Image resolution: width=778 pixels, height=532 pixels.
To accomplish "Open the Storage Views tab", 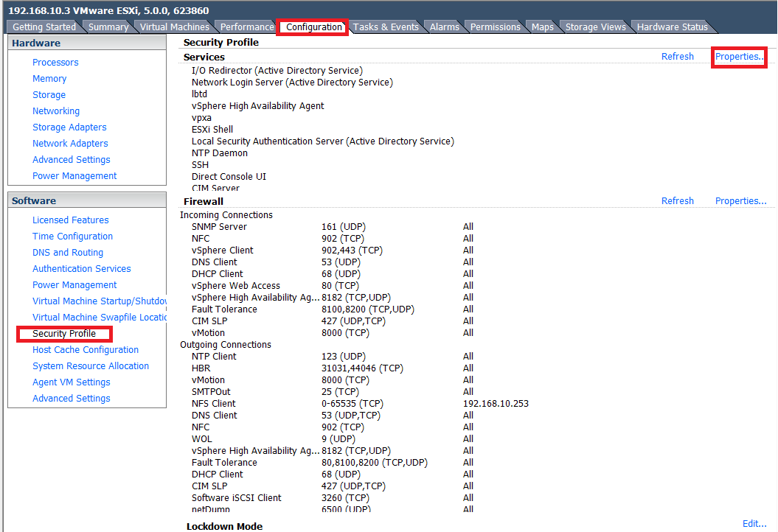I will [x=595, y=27].
